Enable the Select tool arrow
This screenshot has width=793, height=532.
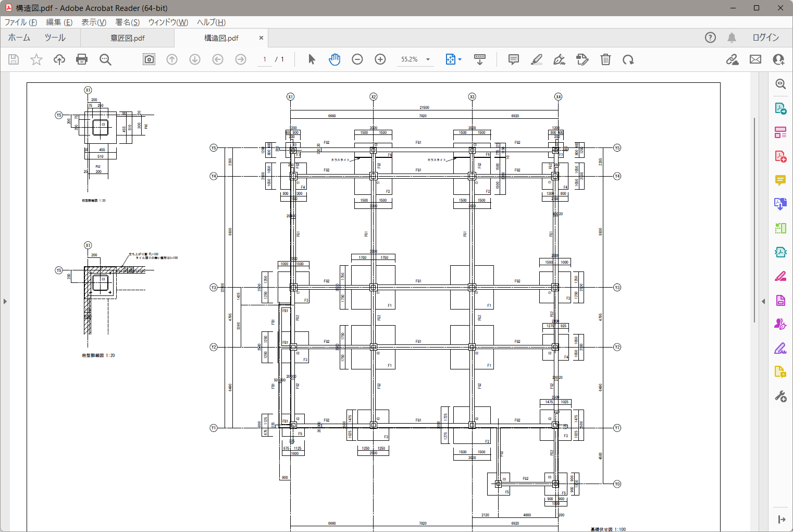[311, 59]
